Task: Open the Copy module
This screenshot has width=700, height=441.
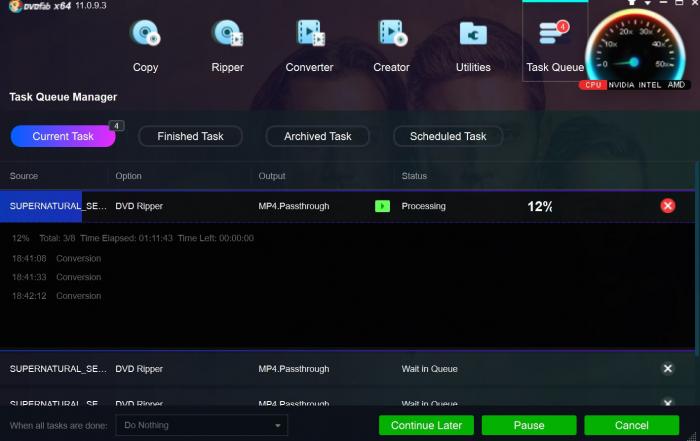Action: click(145, 46)
